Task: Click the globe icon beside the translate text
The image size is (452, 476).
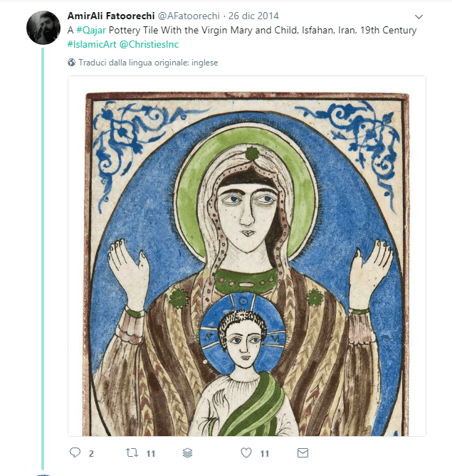Action: pyautogui.click(x=72, y=63)
